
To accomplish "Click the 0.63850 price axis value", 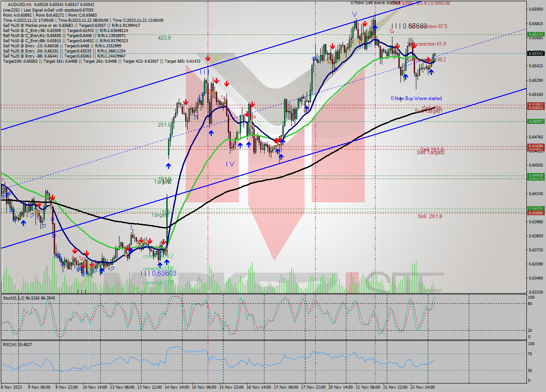I will pyautogui.click(x=536, y=236).
